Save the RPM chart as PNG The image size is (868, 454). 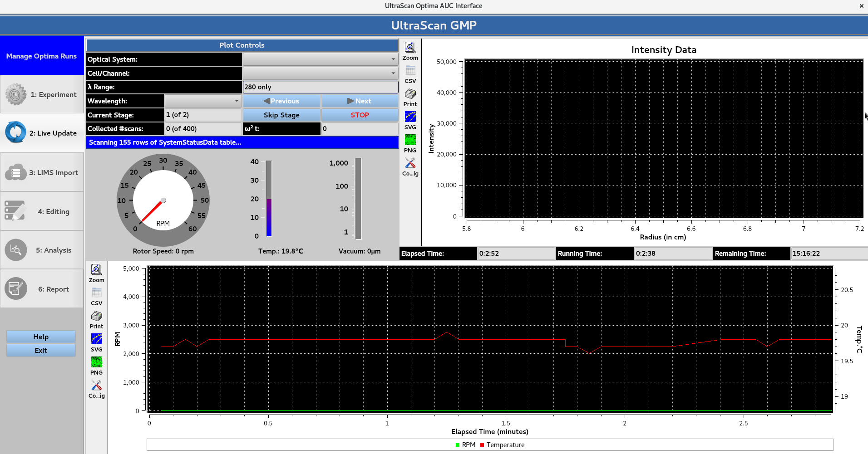96,363
